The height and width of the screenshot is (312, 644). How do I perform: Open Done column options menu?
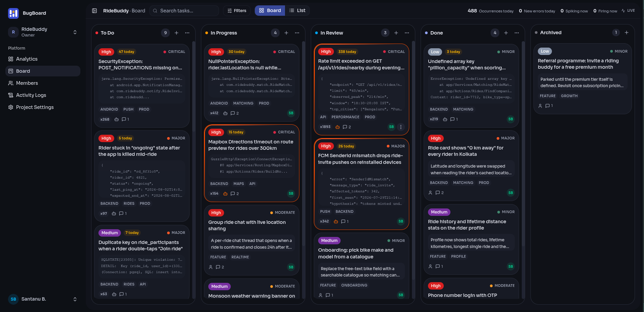[x=517, y=33]
